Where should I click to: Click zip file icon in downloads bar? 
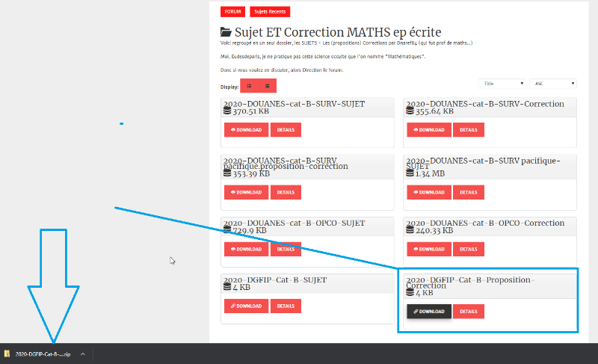pos(7,354)
